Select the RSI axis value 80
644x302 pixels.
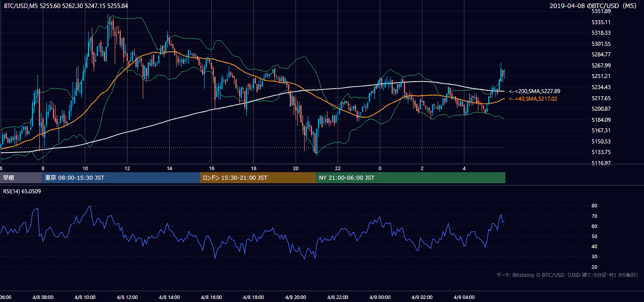pos(594,206)
